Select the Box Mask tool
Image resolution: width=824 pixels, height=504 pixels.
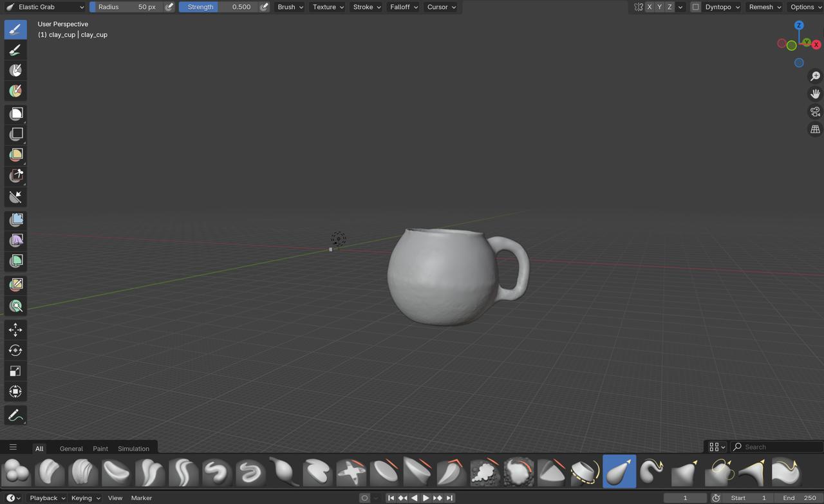click(x=15, y=113)
